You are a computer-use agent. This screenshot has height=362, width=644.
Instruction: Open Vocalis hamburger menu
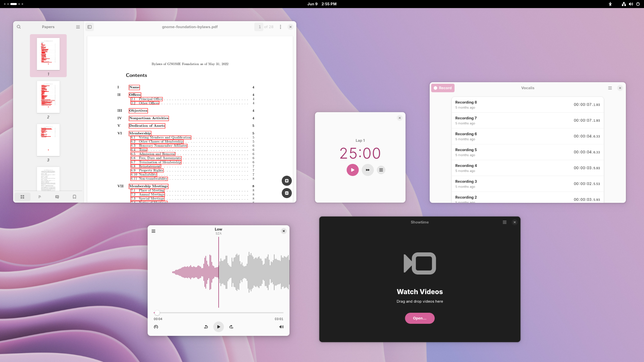pos(610,88)
